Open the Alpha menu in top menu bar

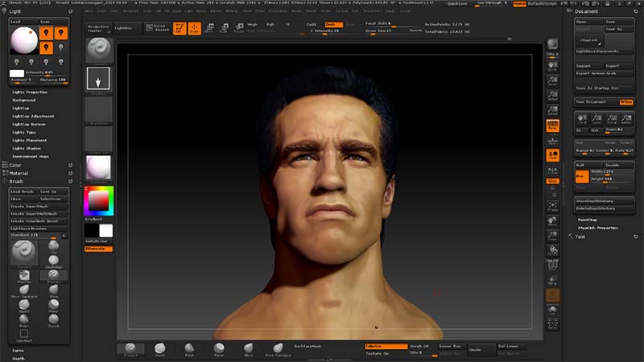(89, 11)
